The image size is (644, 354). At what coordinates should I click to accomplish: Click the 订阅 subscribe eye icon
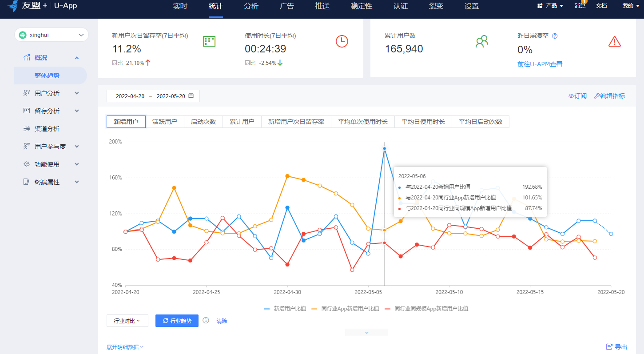click(x=571, y=95)
